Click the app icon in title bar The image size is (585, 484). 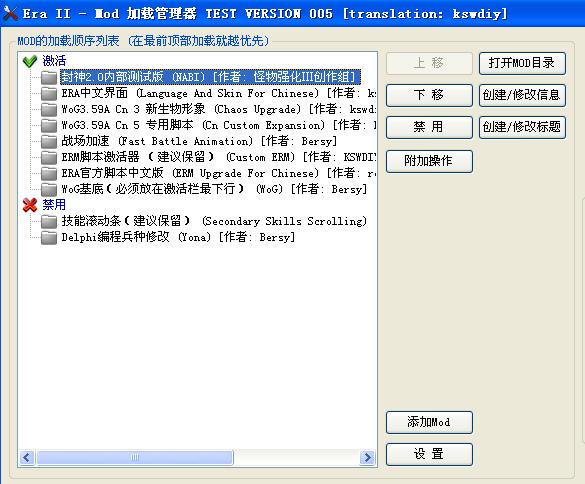[x=10, y=14]
